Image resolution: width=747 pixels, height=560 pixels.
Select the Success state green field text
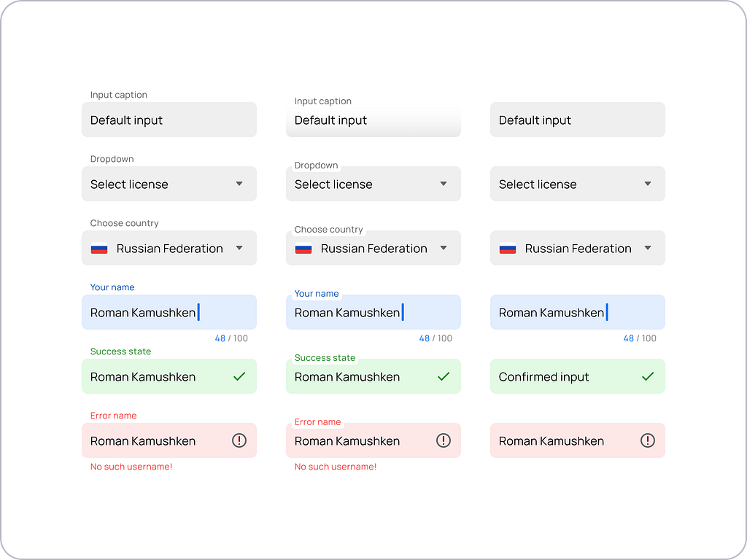coord(142,376)
